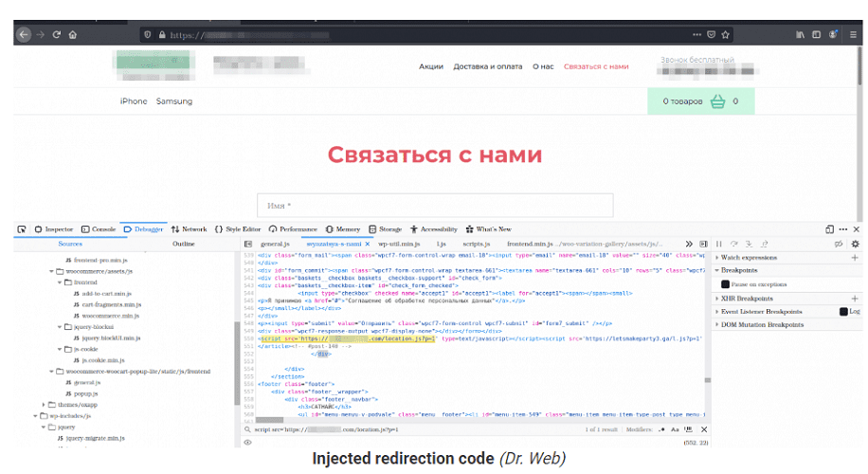The image size is (868, 474).
Task: Collapse the breakpoints pane toggle icon
Action: [703, 244]
